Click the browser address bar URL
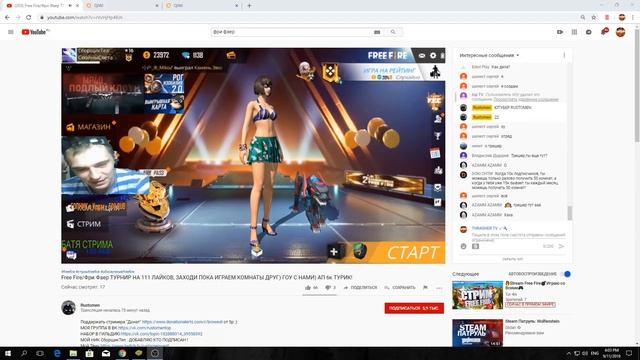 point(84,18)
